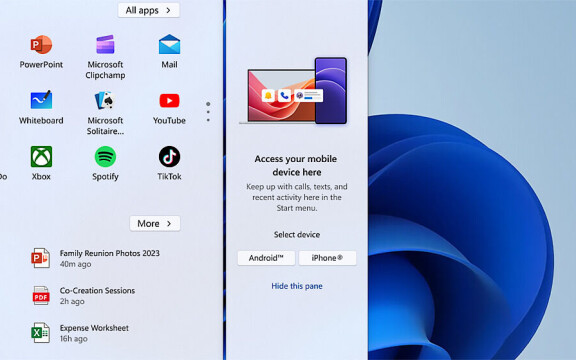
Task: Click the phone and laptop illustration
Action: pos(293,91)
